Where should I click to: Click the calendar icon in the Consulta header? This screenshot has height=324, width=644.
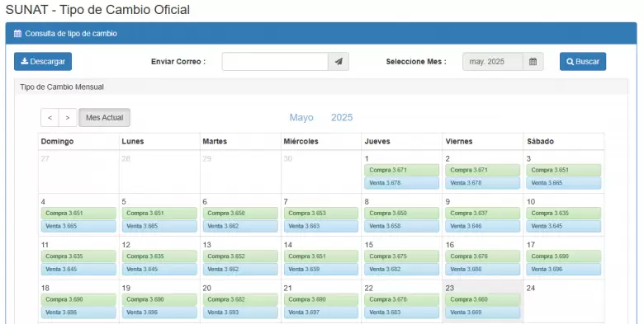click(17, 34)
